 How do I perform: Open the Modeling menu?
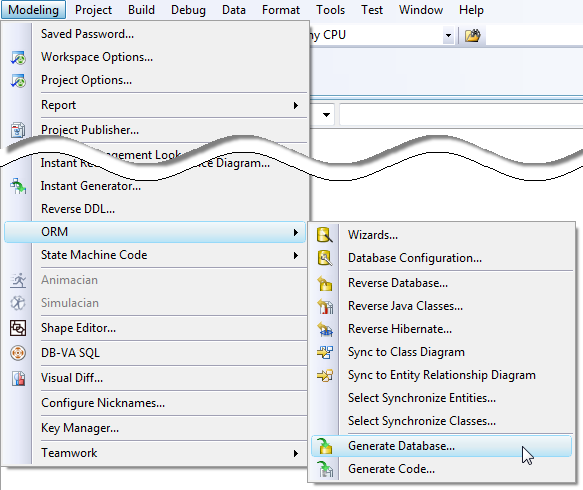click(x=33, y=10)
